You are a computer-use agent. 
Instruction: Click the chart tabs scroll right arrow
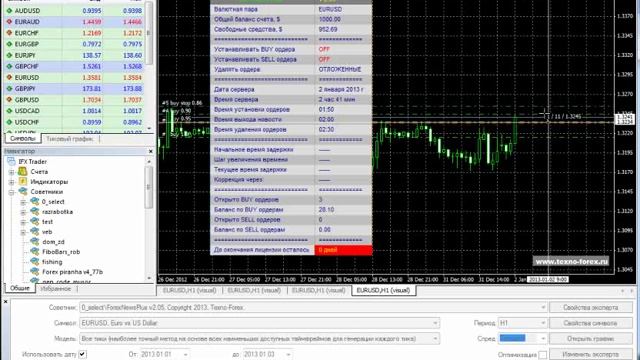[632, 291]
